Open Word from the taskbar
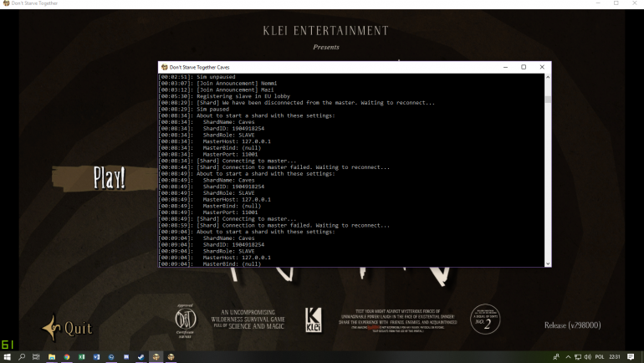This screenshot has width=644, height=363. pos(96,357)
